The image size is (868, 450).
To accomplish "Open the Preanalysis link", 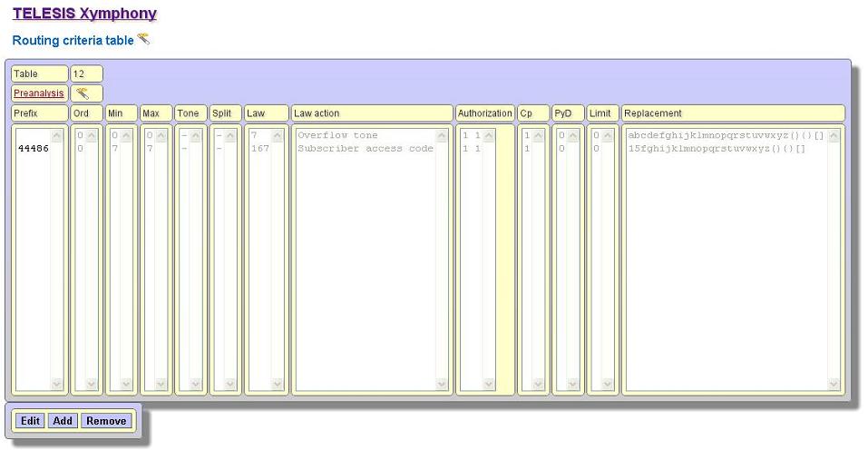I will 39,93.
